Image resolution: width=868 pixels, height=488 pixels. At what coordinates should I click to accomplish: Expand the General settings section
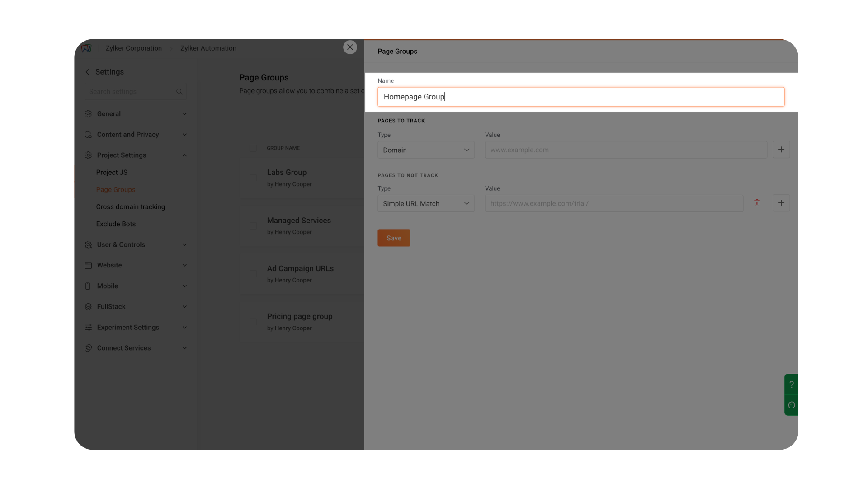pos(135,114)
